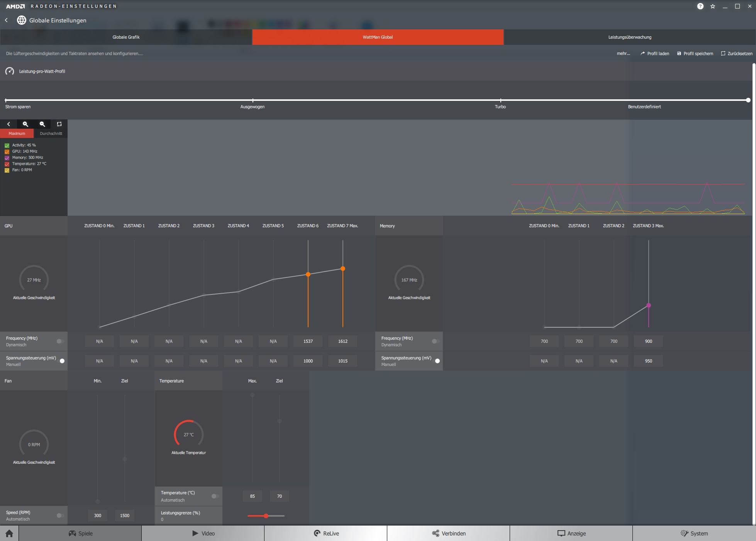Viewport: 756px width, 541px height.
Task: Edit max temperature field 85
Action: click(x=253, y=496)
